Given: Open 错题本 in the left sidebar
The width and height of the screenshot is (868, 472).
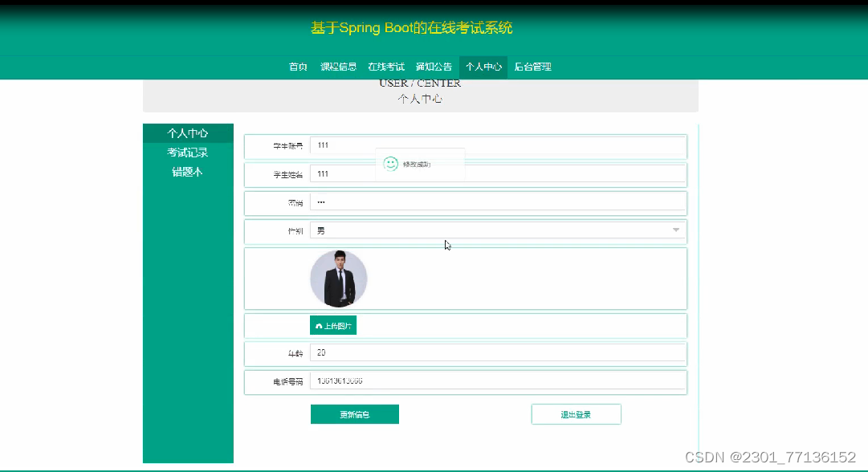Looking at the screenshot, I should point(188,172).
